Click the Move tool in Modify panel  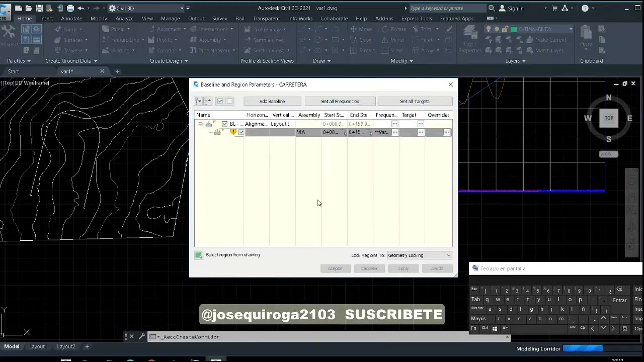point(361,29)
